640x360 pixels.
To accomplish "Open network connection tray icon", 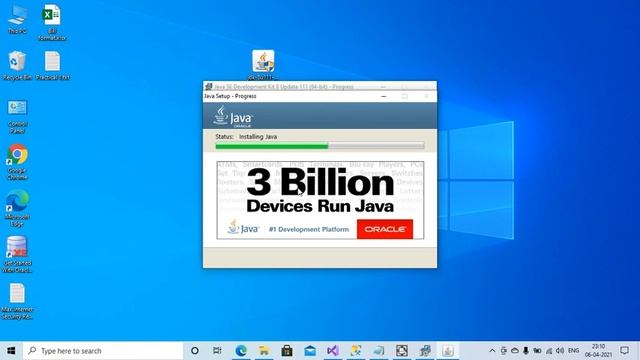I will pos(549,351).
